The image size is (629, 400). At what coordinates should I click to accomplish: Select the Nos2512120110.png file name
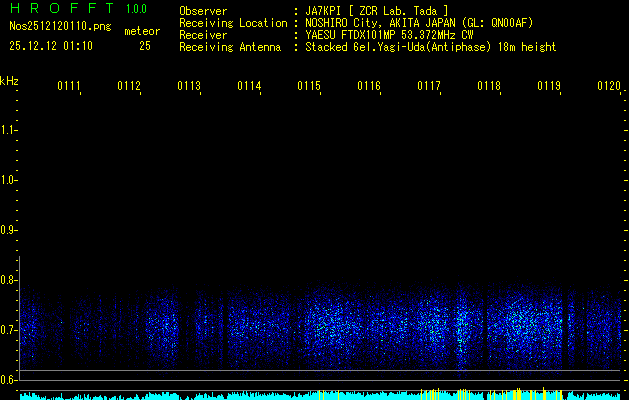[x=61, y=27]
